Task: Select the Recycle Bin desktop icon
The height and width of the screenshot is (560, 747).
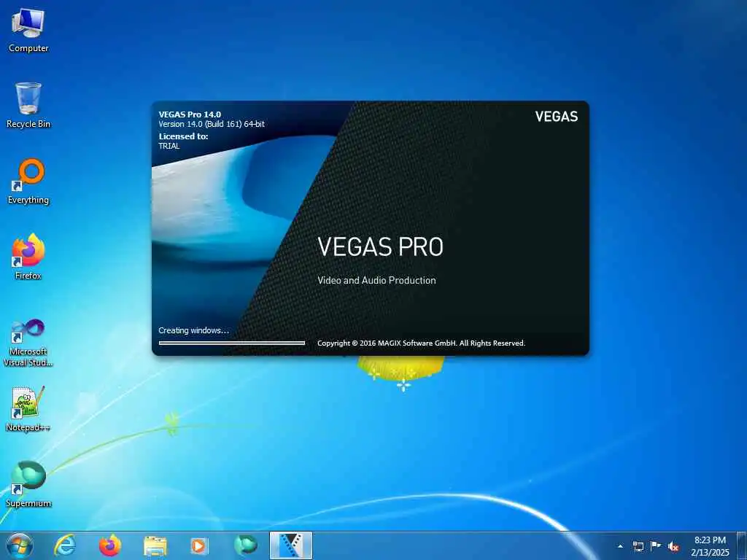Action: coord(28,106)
